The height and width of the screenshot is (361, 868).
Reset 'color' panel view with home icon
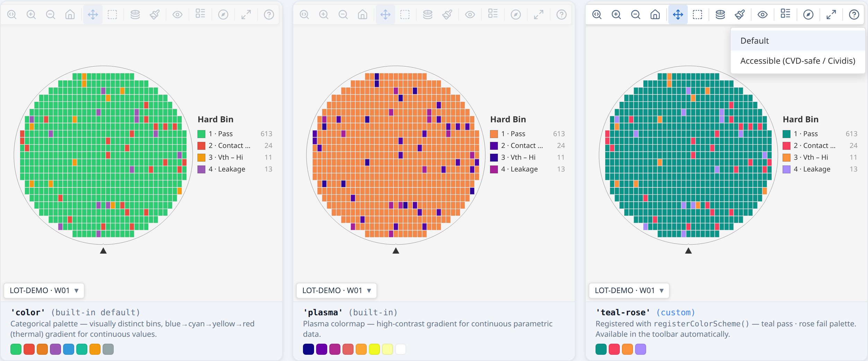coord(70,15)
